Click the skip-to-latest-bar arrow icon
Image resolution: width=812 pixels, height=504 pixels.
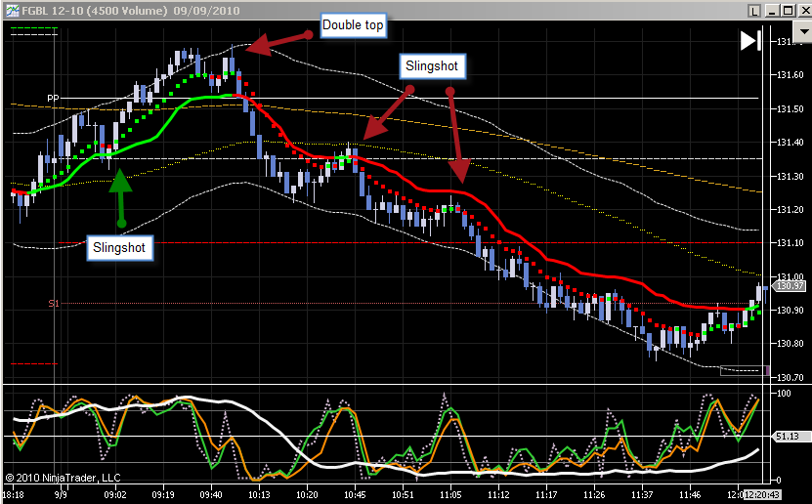[x=750, y=40]
